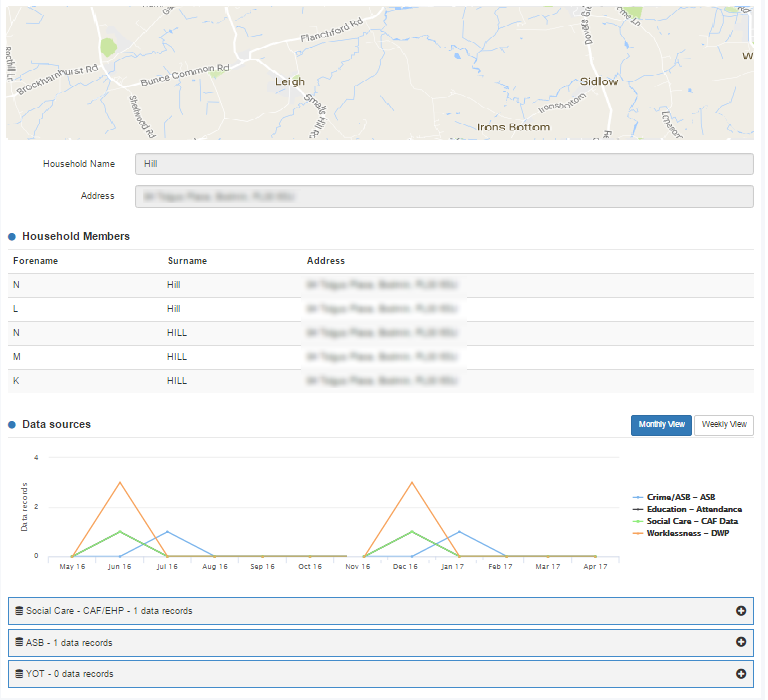Open Social Care - CAF/EHP 1 data records panel
The height and width of the screenshot is (700, 768).
point(381,611)
